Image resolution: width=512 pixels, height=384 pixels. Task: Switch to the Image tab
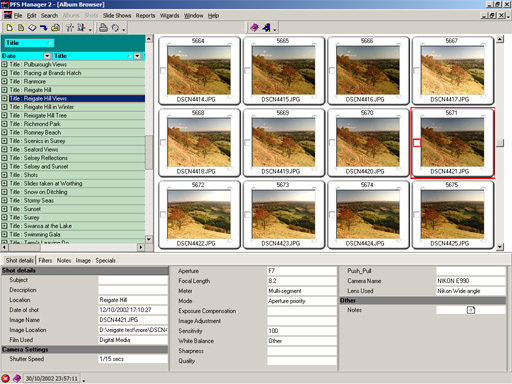click(83, 260)
